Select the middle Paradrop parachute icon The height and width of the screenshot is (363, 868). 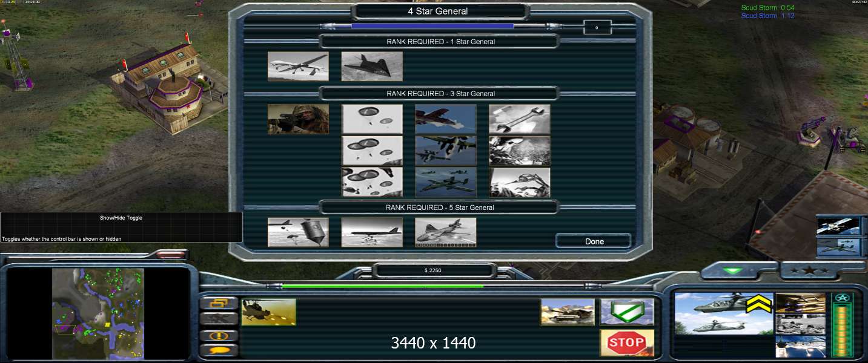pyautogui.click(x=372, y=151)
